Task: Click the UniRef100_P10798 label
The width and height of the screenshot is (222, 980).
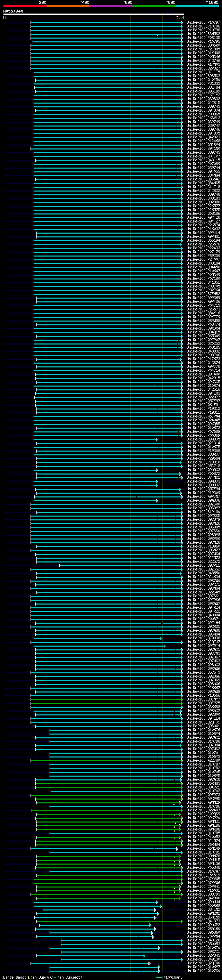Action: pyautogui.click(x=203, y=30)
